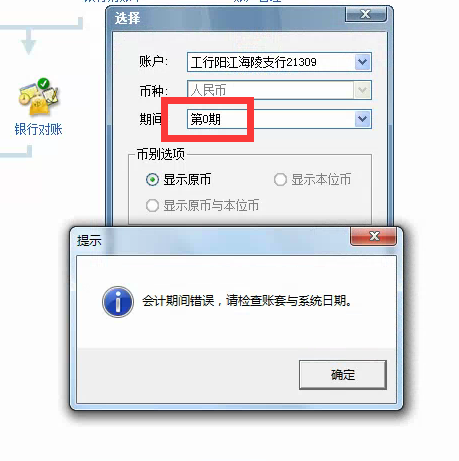The image size is (459, 461).
Task: Click the 币种 field showing 人民币
Action: click(x=279, y=90)
